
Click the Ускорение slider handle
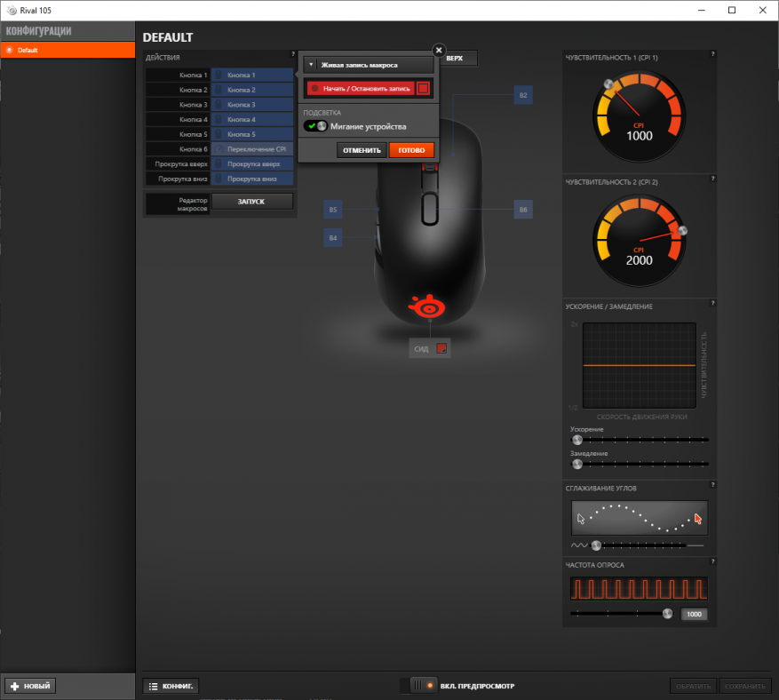576,440
